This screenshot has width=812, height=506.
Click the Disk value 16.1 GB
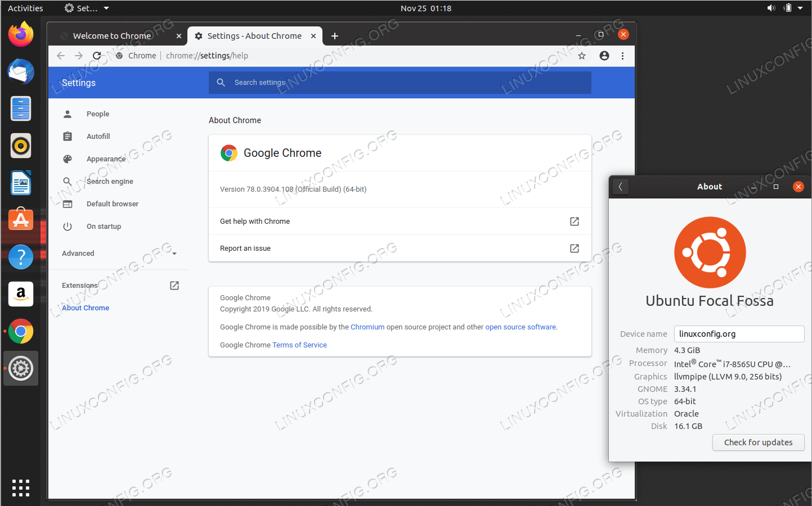pos(688,426)
